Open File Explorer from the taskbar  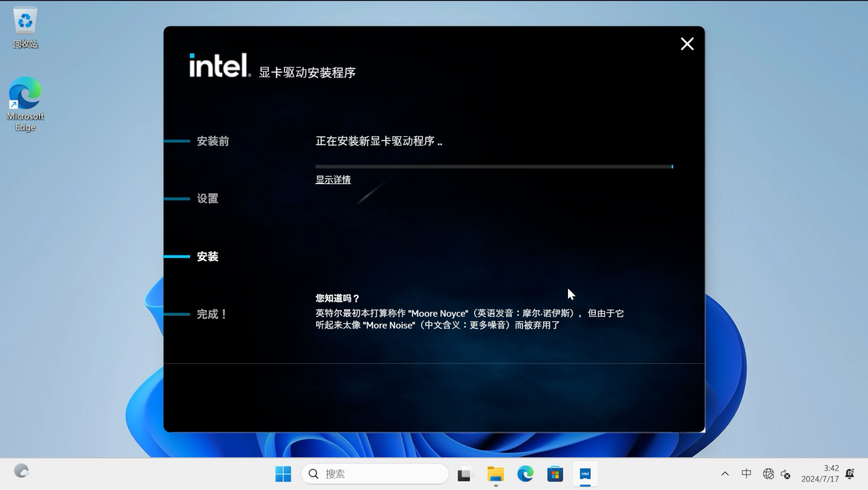coord(495,474)
